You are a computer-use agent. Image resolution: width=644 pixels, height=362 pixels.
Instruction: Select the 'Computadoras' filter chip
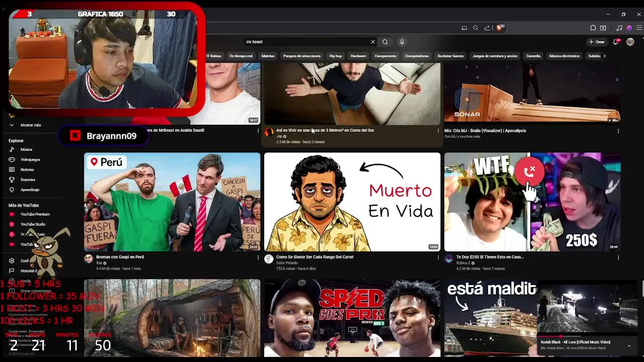(417, 56)
